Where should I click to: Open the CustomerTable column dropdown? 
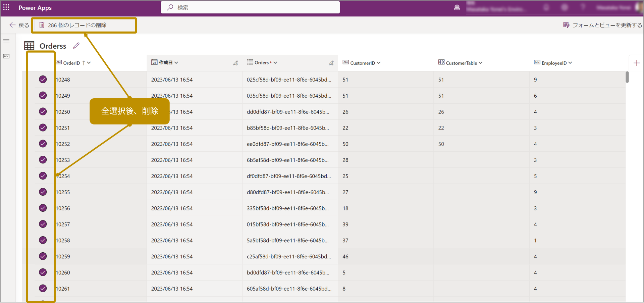[x=481, y=63]
